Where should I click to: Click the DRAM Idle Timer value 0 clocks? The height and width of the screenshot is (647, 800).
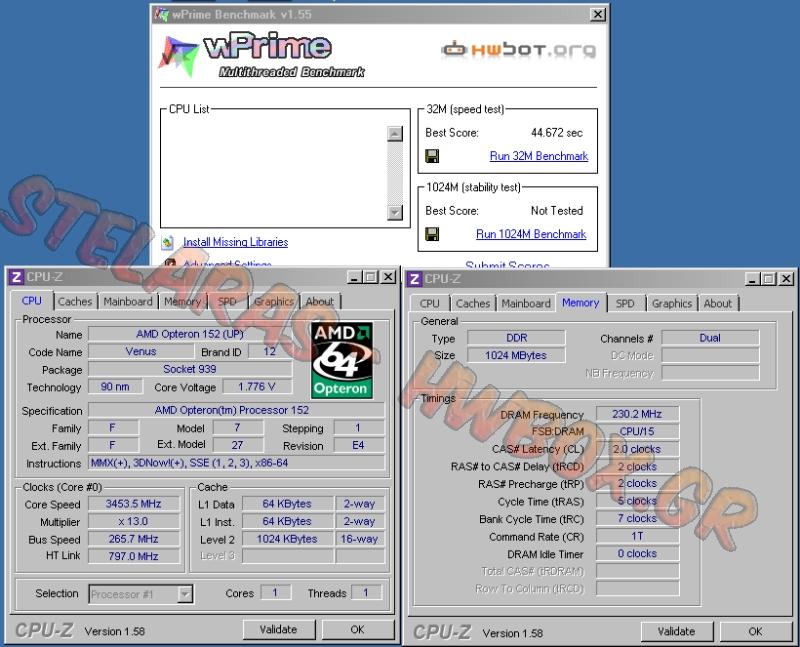point(637,554)
